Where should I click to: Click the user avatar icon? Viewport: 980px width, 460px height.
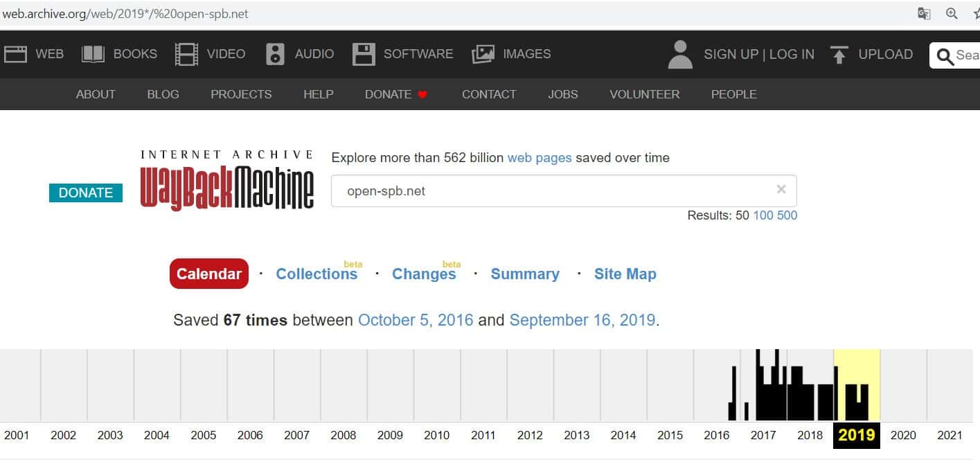click(680, 54)
